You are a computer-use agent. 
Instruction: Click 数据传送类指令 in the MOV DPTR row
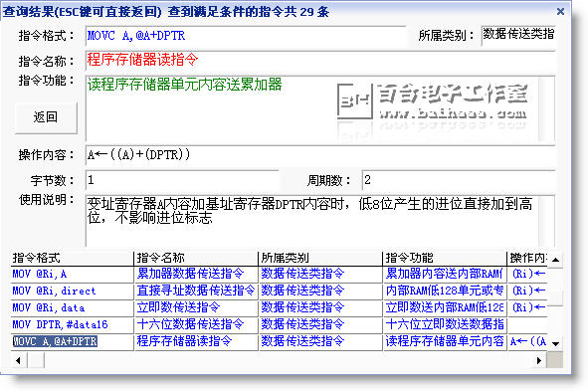tap(320, 324)
